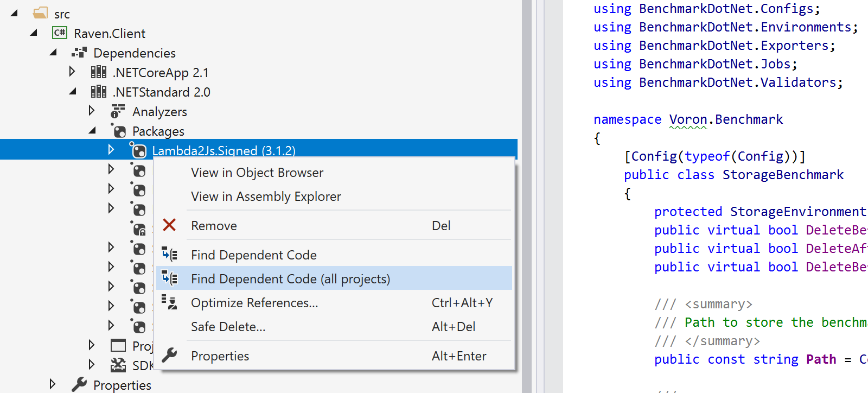The image size is (868, 393).
Task: Click the .NETCoreApp 2.1 framework icon
Action: click(99, 72)
